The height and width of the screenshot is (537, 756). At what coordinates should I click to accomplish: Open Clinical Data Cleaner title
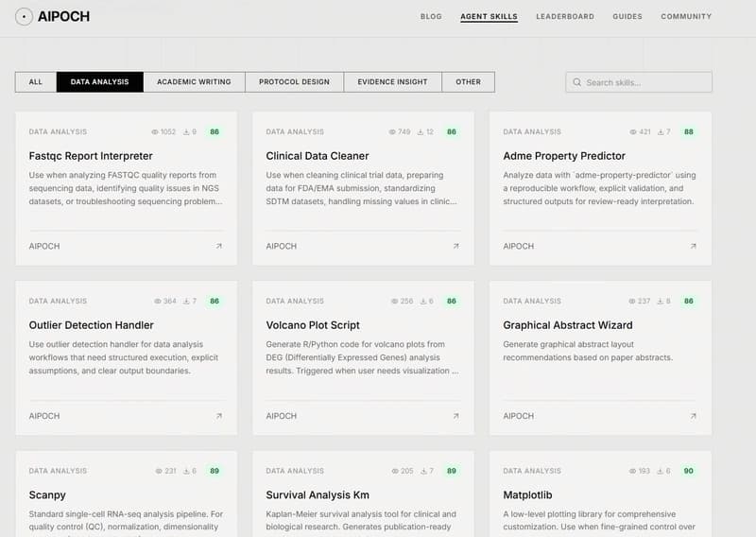318,156
